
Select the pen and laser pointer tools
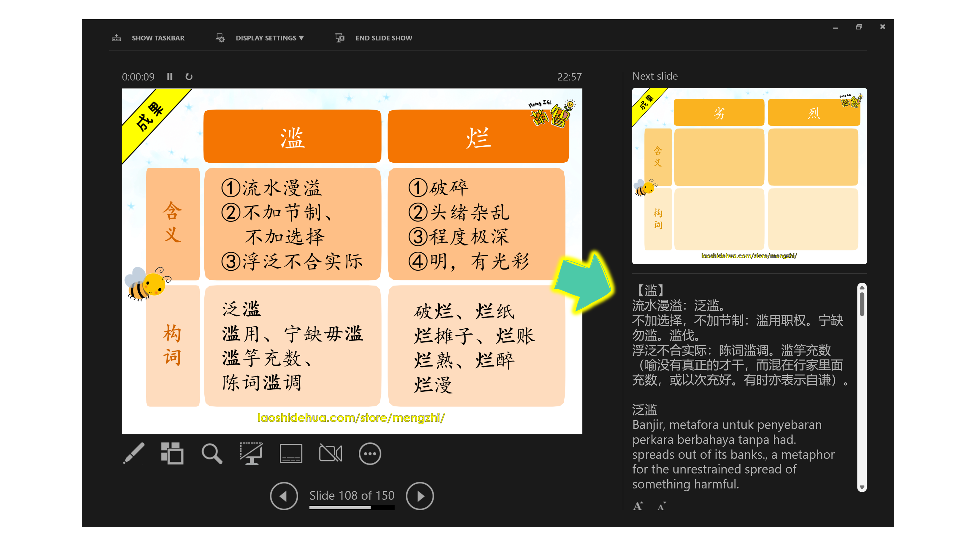click(134, 453)
